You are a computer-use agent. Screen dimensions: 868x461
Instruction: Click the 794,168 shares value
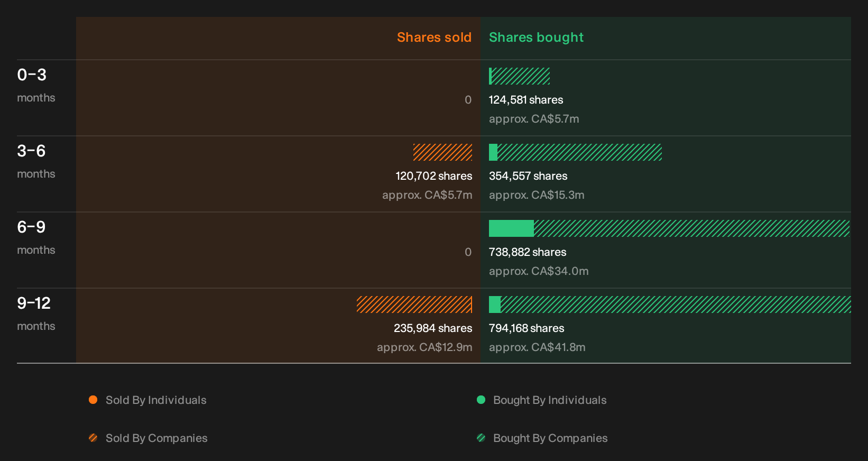[527, 328]
